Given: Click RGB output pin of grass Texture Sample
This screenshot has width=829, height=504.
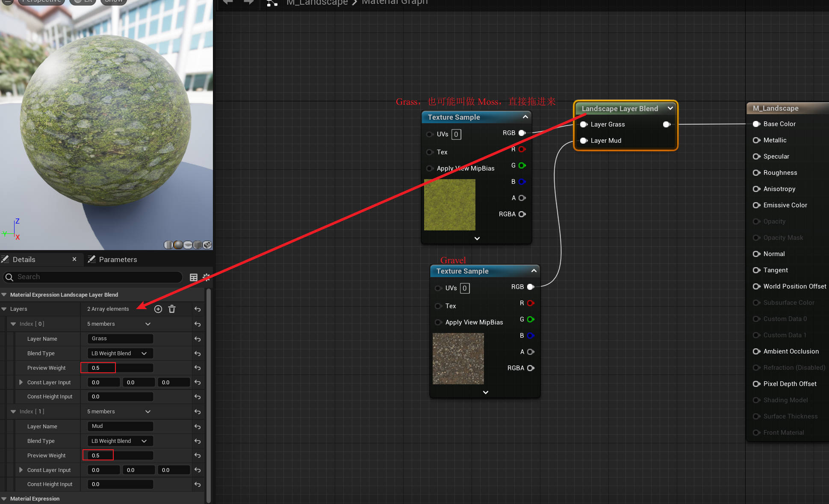Looking at the screenshot, I should (x=522, y=133).
